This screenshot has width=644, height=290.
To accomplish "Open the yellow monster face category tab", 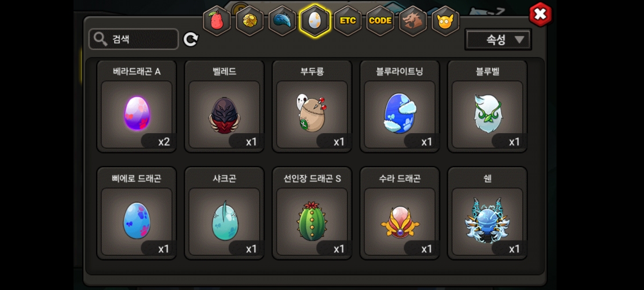I will (445, 21).
